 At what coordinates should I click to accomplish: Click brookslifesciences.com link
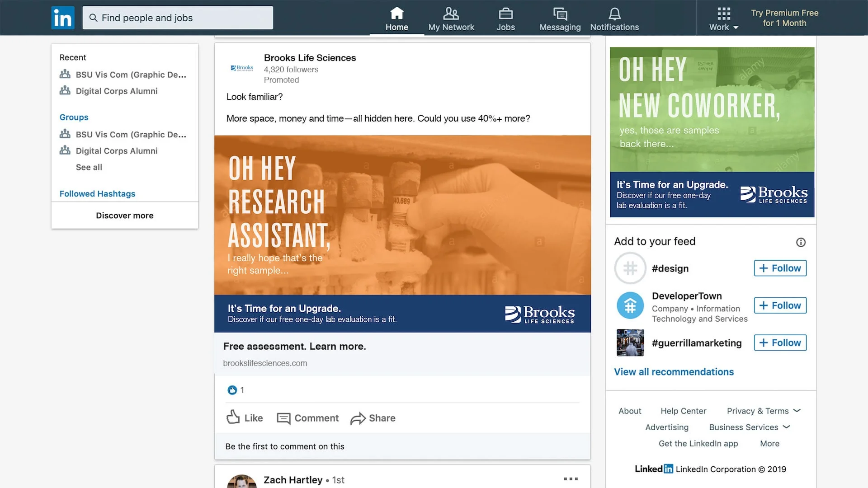point(265,363)
